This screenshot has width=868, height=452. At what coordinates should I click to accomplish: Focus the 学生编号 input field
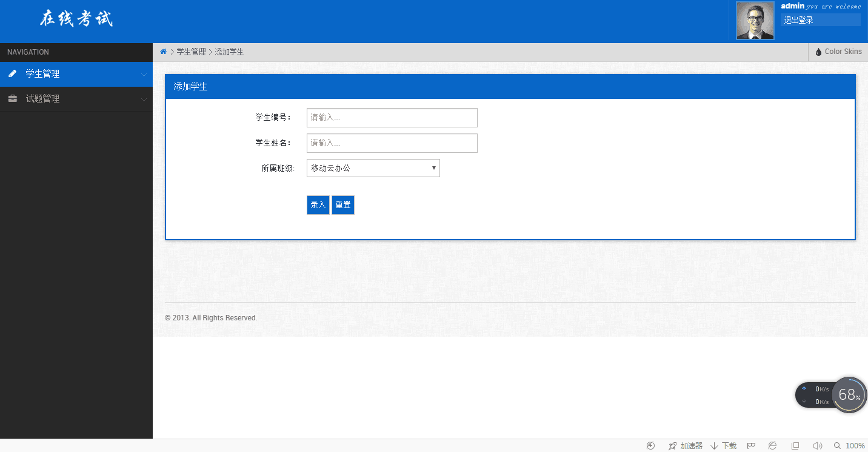pyautogui.click(x=392, y=118)
